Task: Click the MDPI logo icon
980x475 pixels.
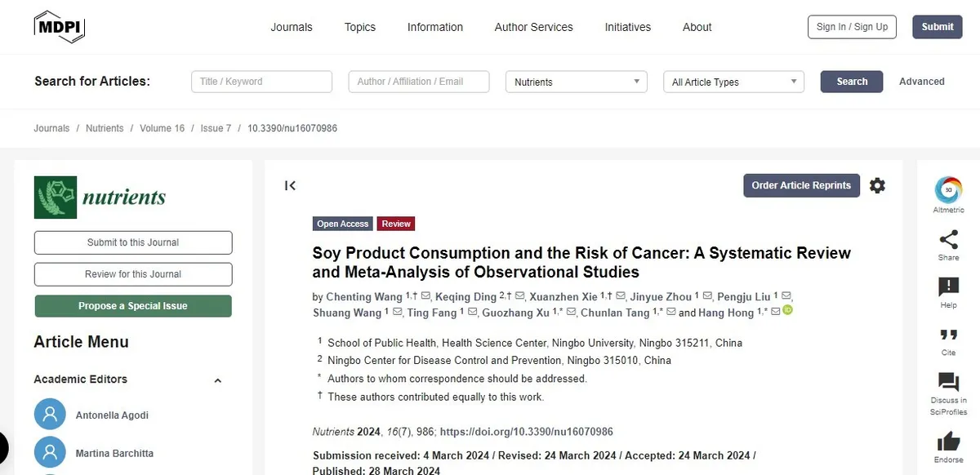Action: pyautogui.click(x=59, y=27)
